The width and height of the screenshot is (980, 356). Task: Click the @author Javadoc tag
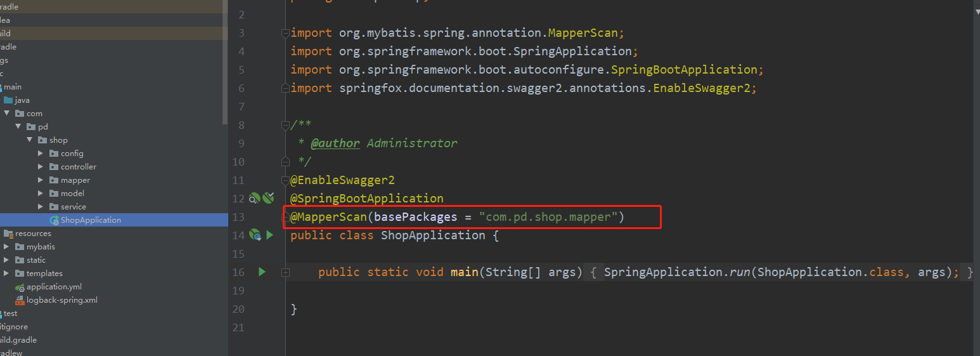tap(335, 143)
